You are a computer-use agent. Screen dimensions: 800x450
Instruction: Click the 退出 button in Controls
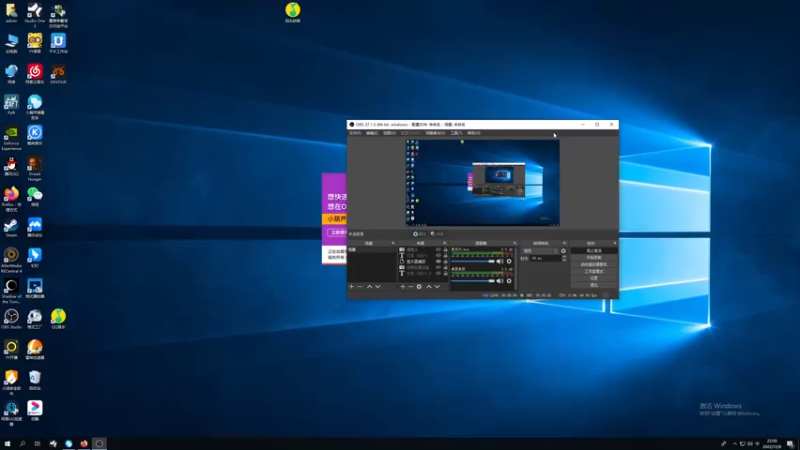[594, 285]
